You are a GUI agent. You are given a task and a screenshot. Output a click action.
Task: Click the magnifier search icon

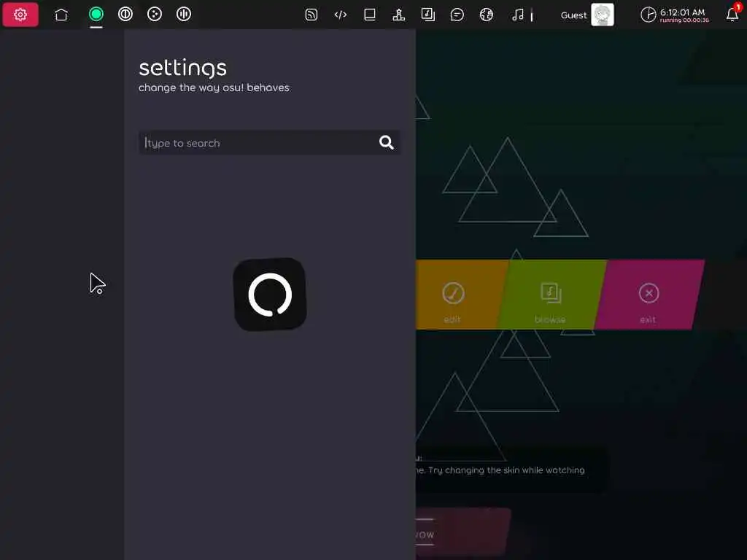pyautogui.click(x=387, y=142)
